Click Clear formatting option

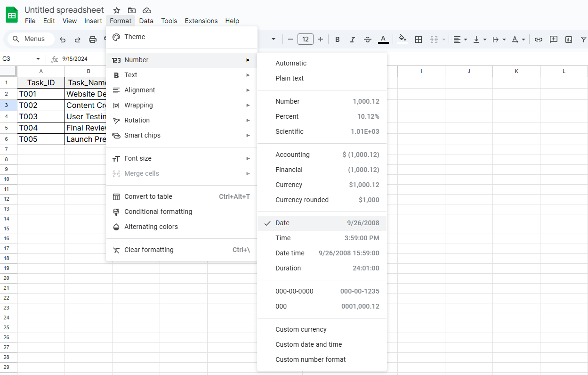pyautogui.click(x=149, y=250)
